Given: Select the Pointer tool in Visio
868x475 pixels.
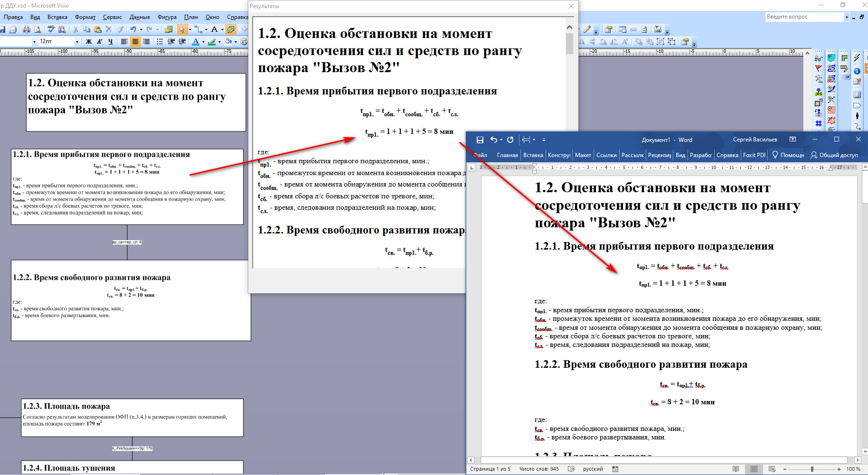Looking at the screenshot, I should pos(182,29).
